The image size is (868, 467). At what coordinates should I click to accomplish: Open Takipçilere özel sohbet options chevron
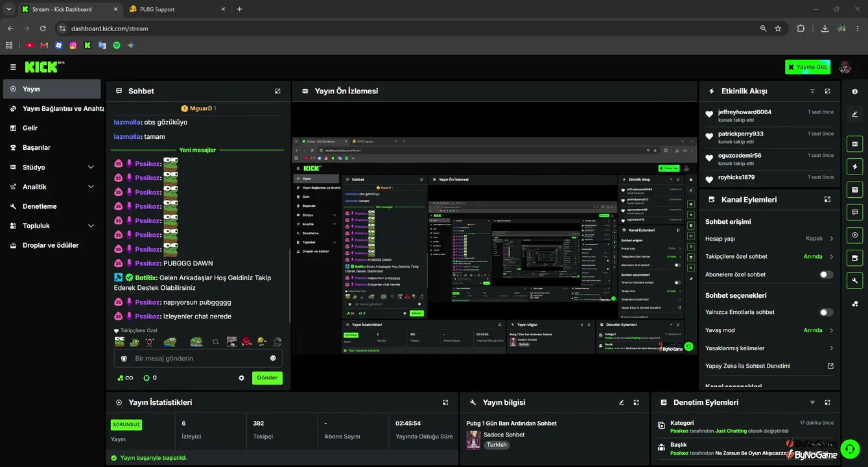(x=831, y=256)
